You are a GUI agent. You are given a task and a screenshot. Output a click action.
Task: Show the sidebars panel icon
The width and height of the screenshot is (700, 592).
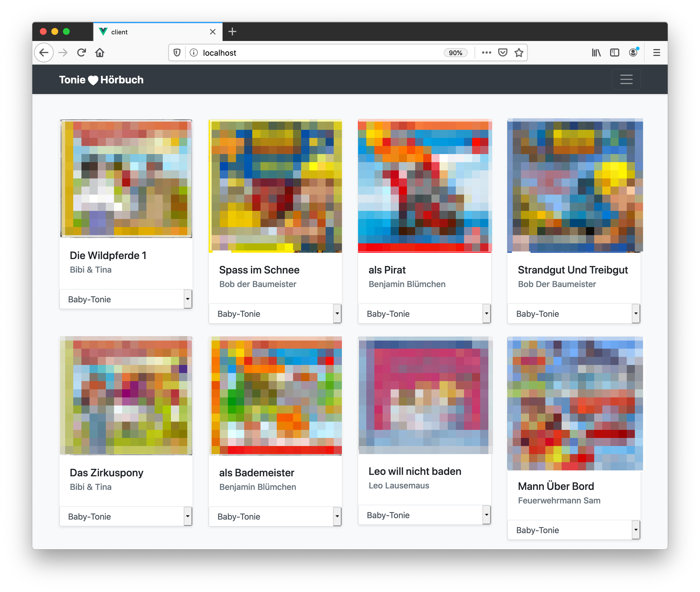(614, 53)
